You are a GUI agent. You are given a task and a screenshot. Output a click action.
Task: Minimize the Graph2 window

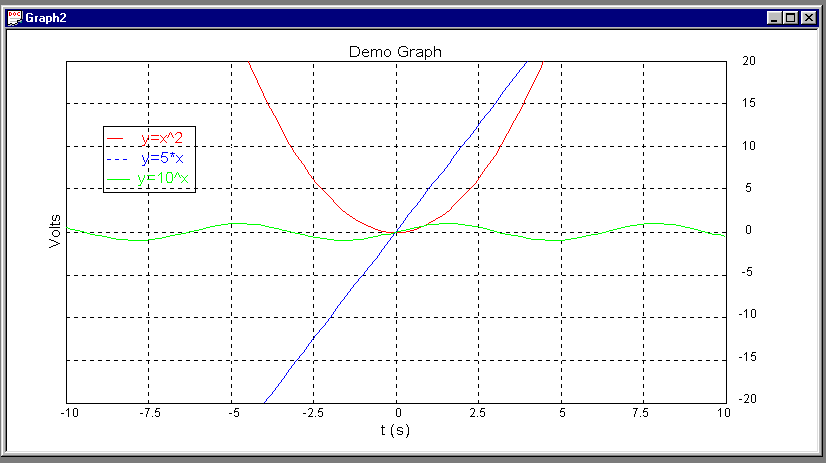(x=773, y=18)
